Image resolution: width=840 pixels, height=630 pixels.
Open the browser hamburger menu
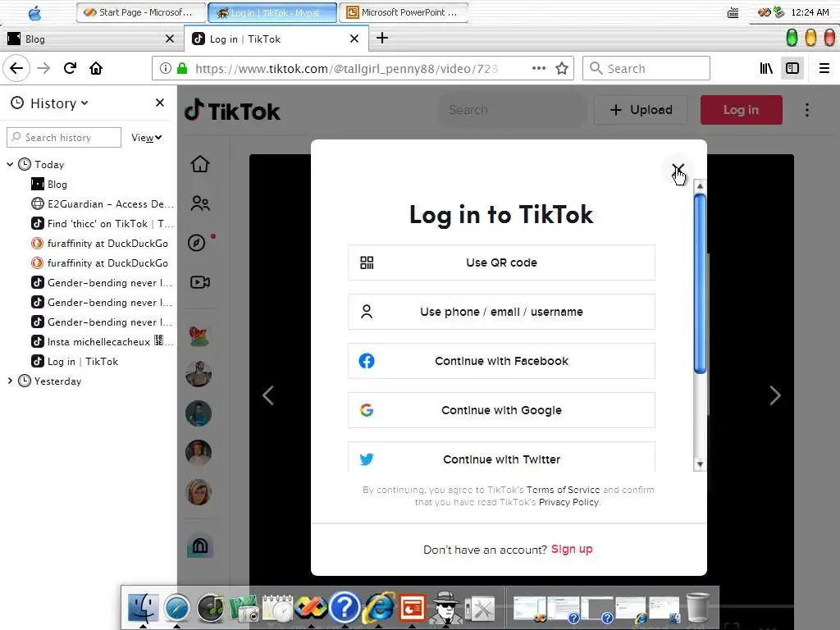(x=824, y=69)
